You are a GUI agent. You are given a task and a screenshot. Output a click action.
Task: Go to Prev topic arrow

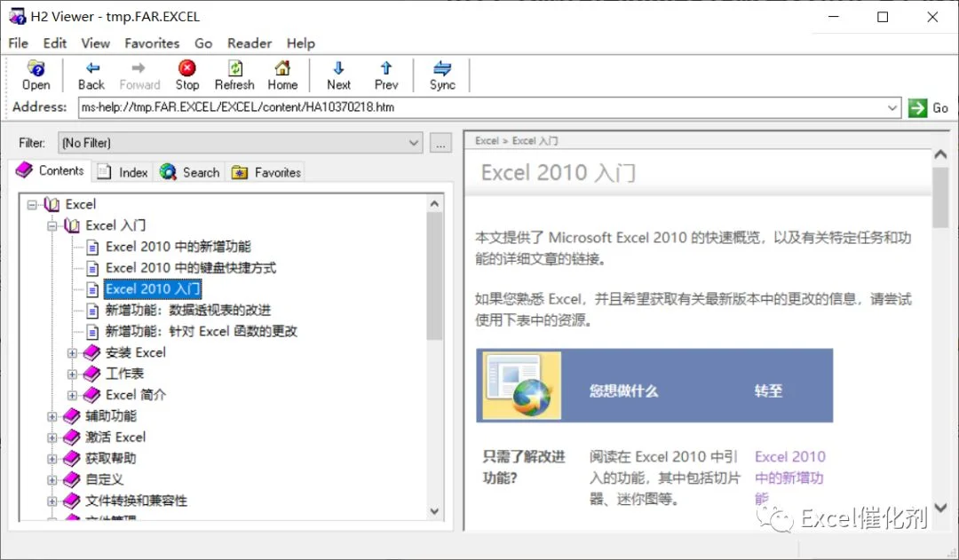point(386,67)
